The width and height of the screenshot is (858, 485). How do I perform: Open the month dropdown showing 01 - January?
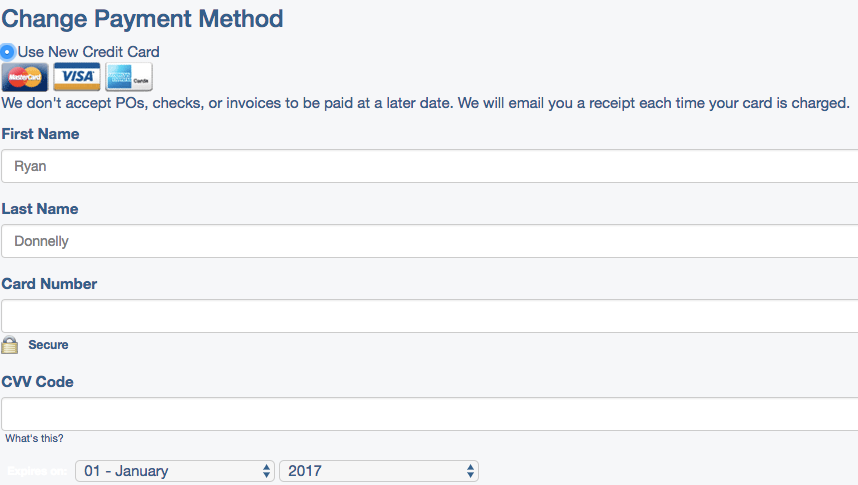coord(174,471)
